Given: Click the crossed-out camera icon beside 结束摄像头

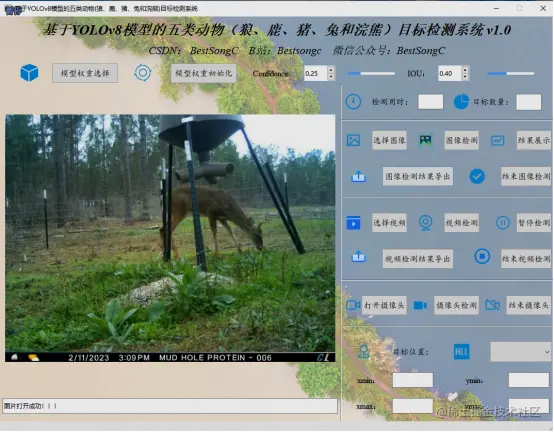Looking at the screenshot, I should (492, 305).
